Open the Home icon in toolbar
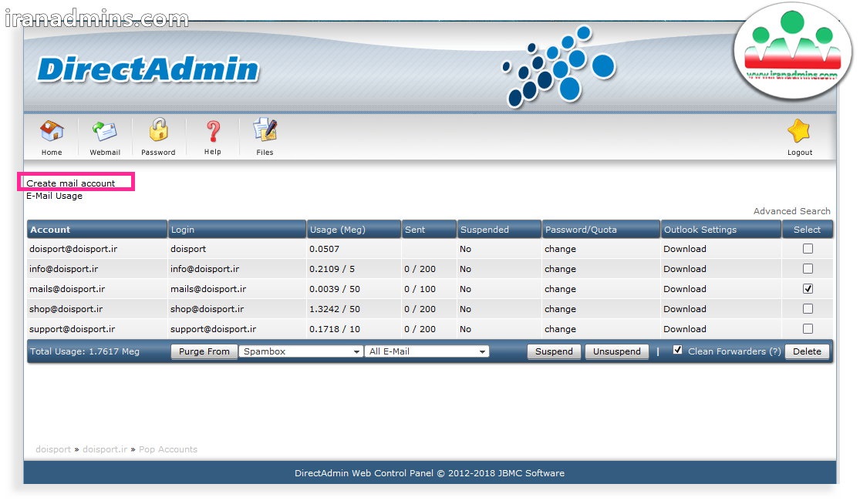Viewport: 860px width, 504px height. pos(52,132)
